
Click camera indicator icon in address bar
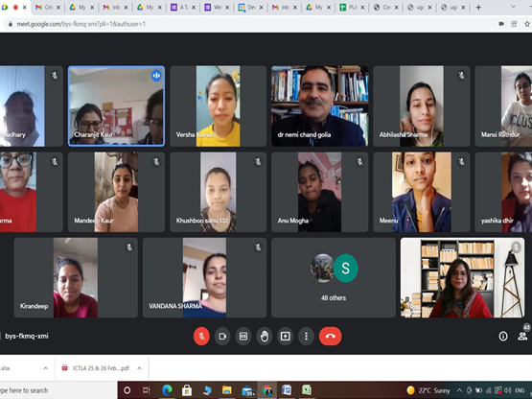tap(501, 24)
